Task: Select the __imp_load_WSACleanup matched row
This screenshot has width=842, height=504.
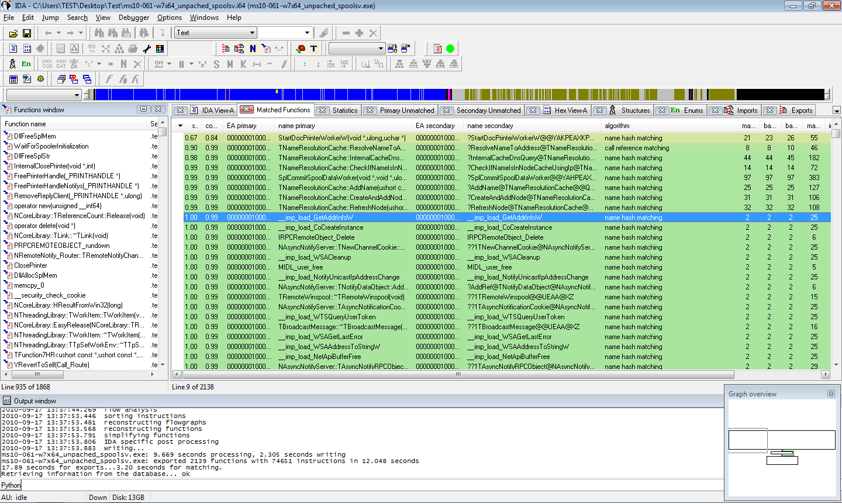Action: [507, 257]
